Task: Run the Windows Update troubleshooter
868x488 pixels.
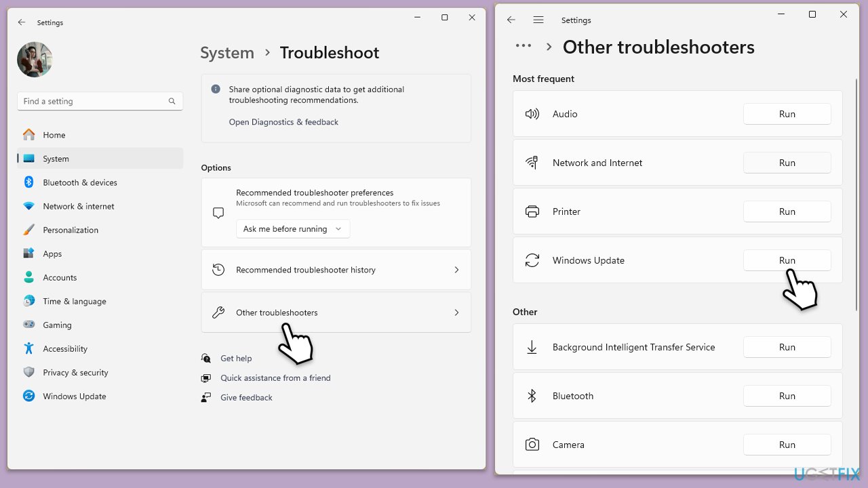Action: click(x=787, y=260)
